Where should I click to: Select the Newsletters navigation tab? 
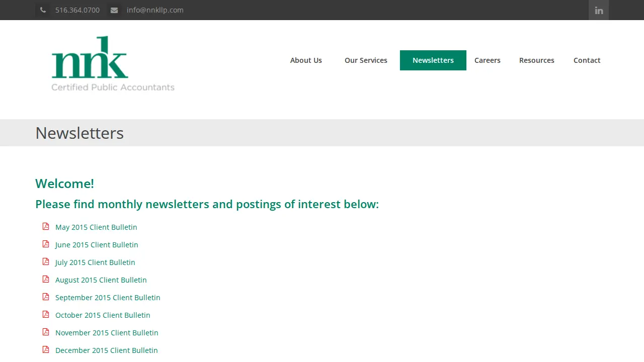coord(433,60)
